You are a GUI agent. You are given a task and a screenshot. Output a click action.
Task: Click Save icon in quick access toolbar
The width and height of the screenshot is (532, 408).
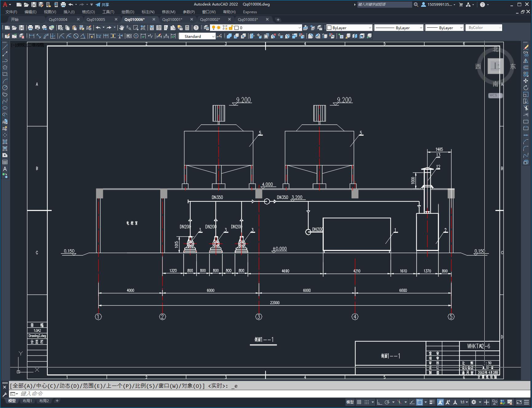[x=34, y=5]
